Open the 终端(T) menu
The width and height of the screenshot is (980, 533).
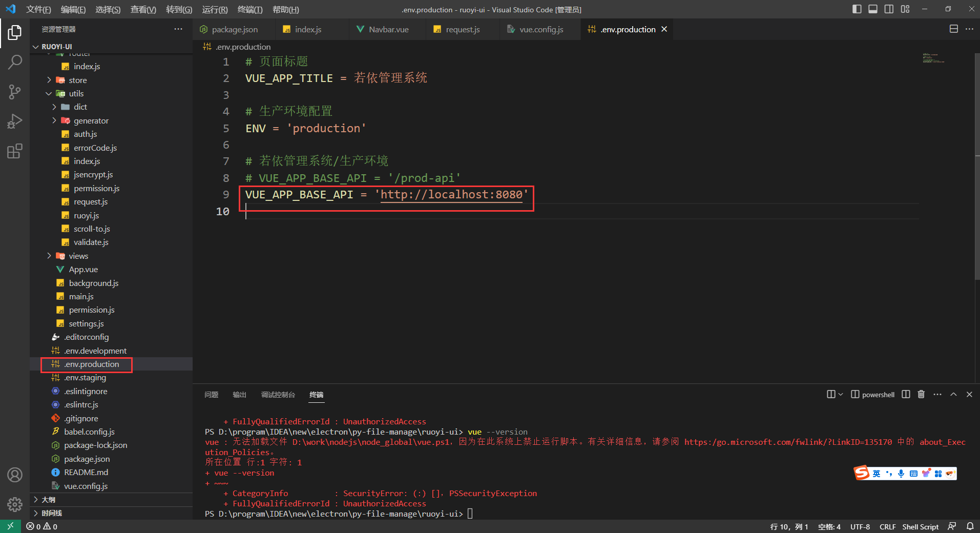(x=250, y=9)
